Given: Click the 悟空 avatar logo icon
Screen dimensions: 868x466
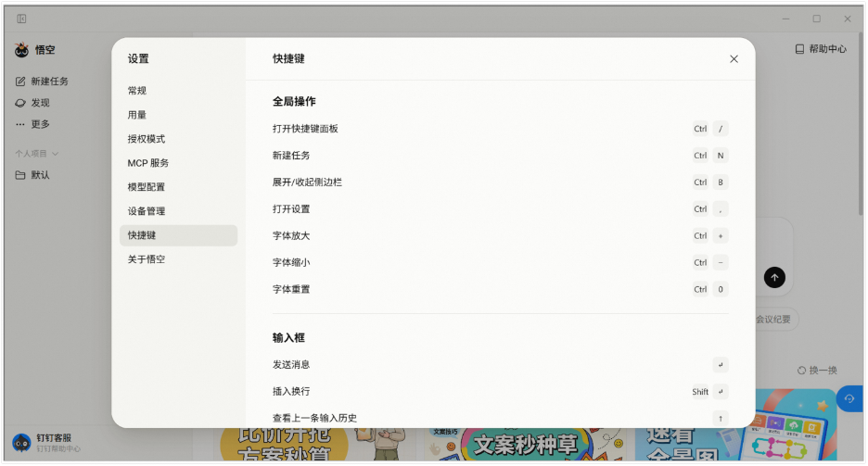Looking at the screenshot, I should point(21,50).
